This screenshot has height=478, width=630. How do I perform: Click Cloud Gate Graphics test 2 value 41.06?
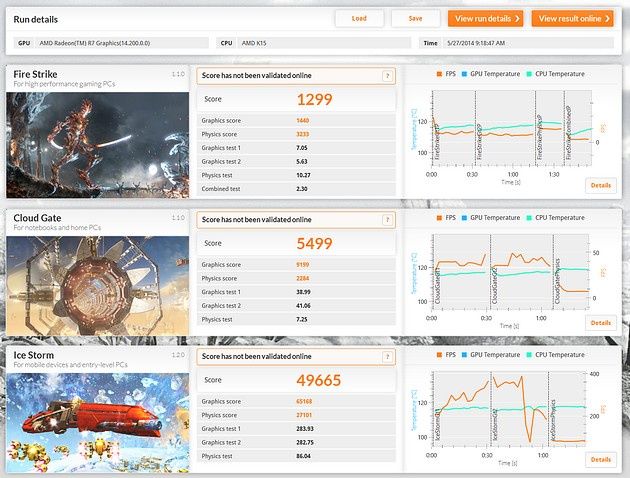point(303,306)
